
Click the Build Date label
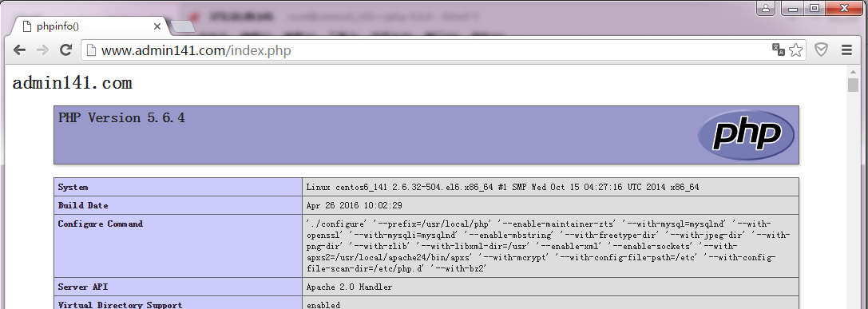click(83, 205)
